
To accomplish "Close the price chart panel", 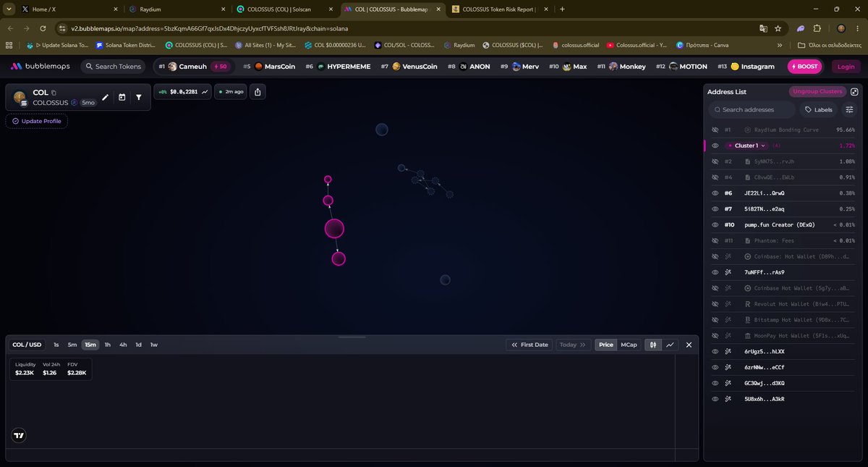I will [x=689, y=345].
